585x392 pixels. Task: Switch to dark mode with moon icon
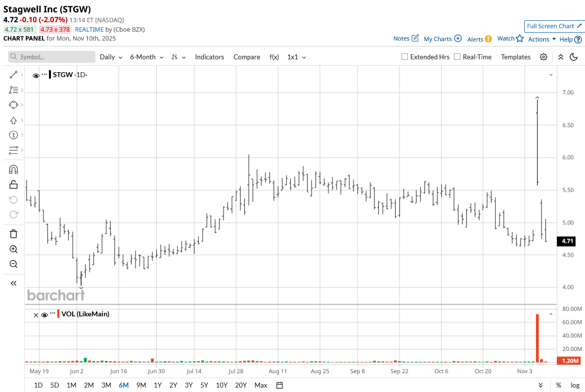574,57
